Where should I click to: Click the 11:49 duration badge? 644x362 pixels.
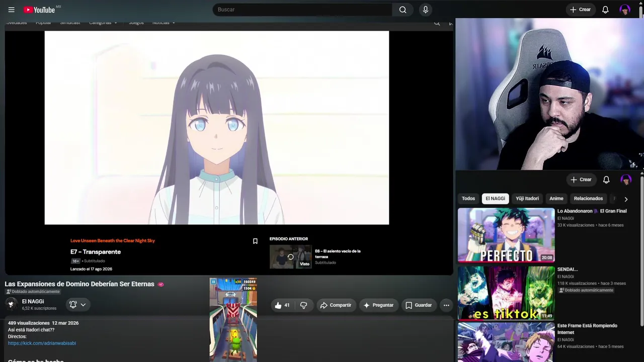547,316
